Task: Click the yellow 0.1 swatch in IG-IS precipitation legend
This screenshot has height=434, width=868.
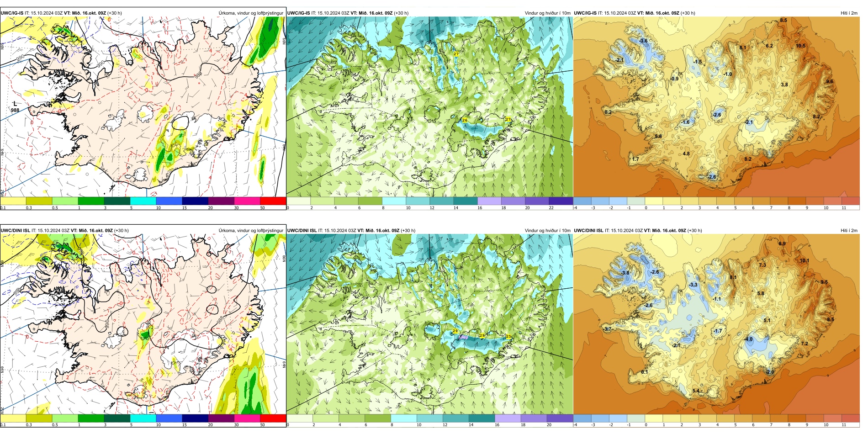Action: pos(13,201)
